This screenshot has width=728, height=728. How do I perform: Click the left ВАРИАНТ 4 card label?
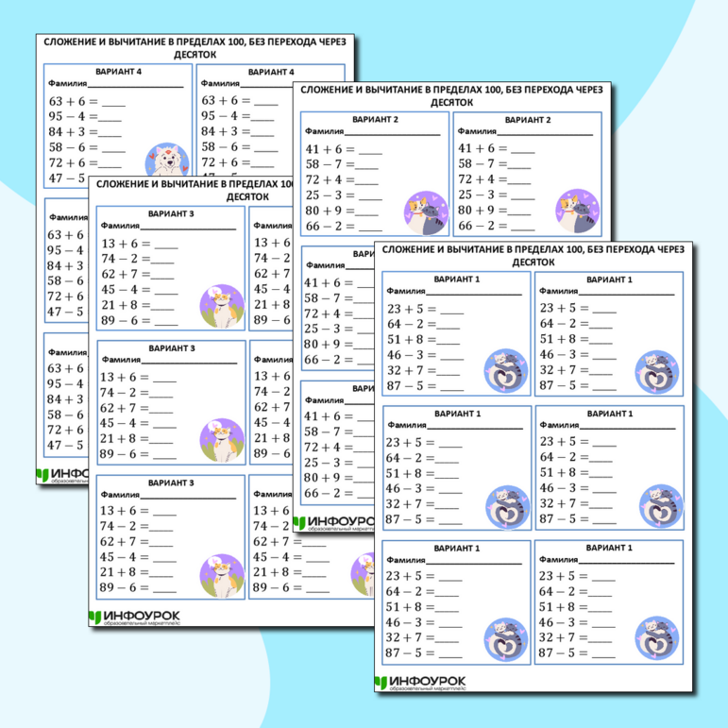[119, 72]
